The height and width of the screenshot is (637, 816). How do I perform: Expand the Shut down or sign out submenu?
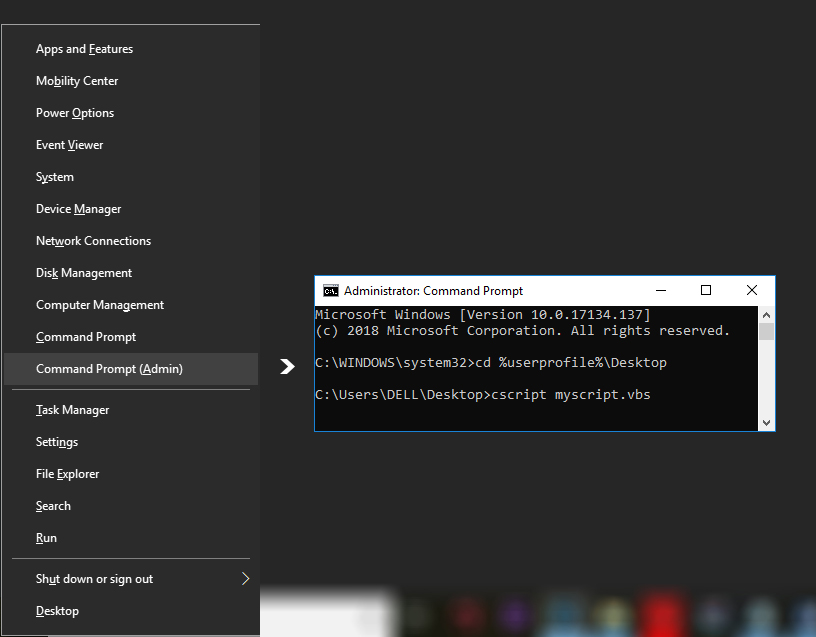pyautogui.click(x=245, y=579)
